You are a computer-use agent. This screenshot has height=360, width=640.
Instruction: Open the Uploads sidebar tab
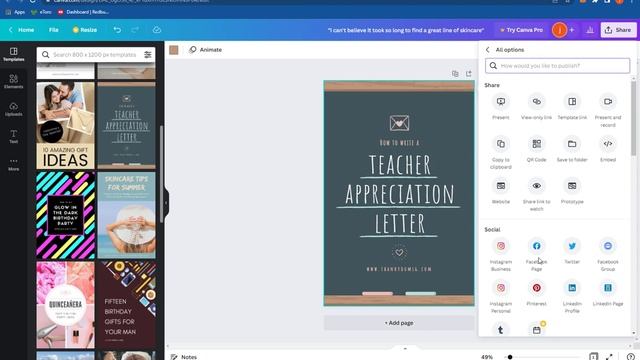pyautogui.click(x=13, y=109)
